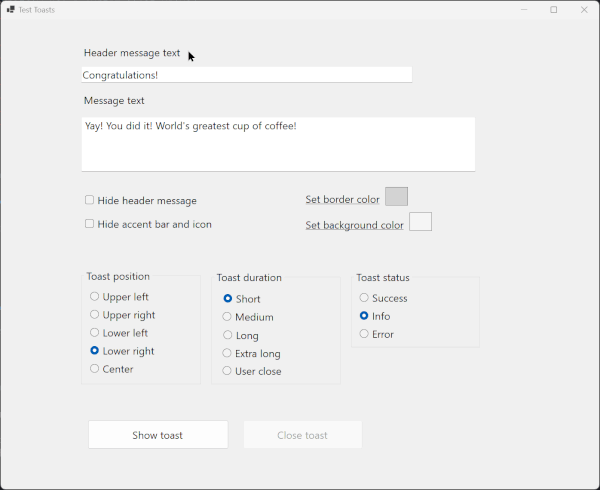
Task: Open the Set background color link
Action: (x=354, y=225)
